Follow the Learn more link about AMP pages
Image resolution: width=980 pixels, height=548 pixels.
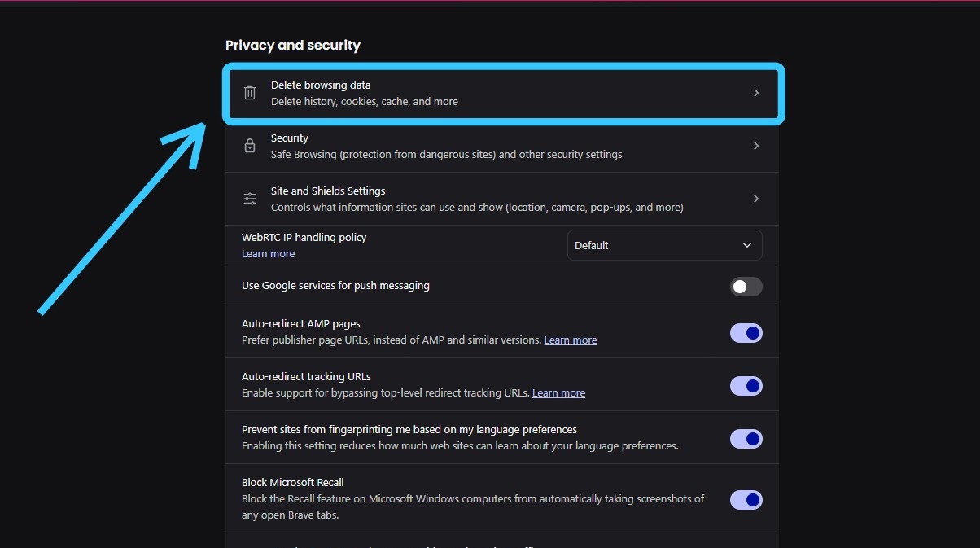point(570,340)
